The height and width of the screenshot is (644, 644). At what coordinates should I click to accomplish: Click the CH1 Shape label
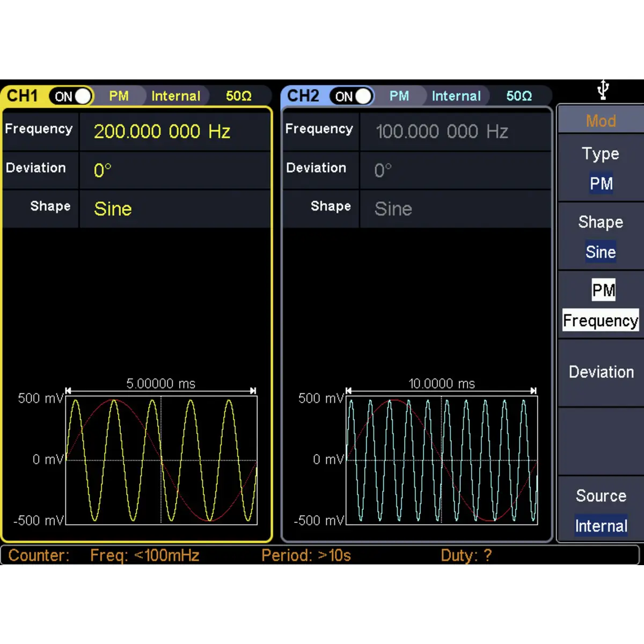(x=50, y=206)
